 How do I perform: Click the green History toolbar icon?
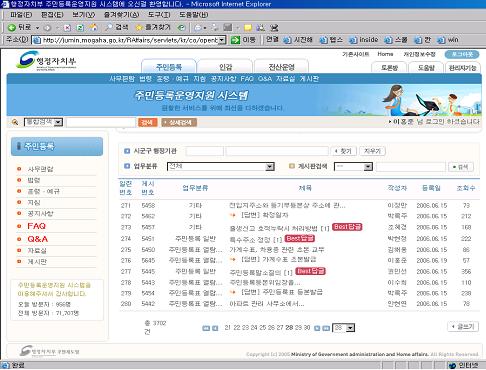[x=181, y=27]
